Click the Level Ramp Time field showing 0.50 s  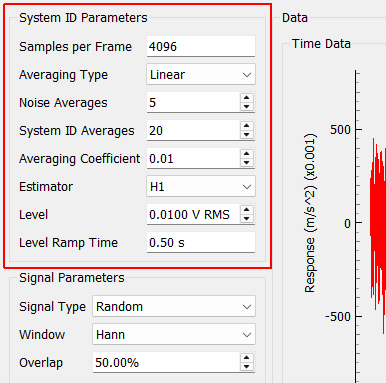click(x=201, y=242)
